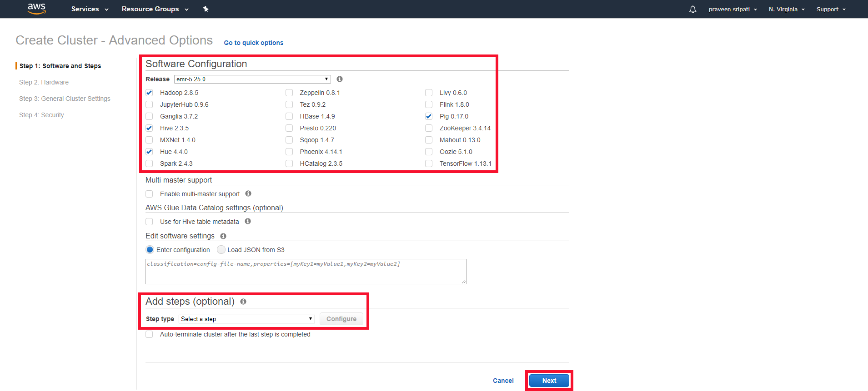Check Phoenix 4.14.1 checkbox

click(x=289, y=152)
